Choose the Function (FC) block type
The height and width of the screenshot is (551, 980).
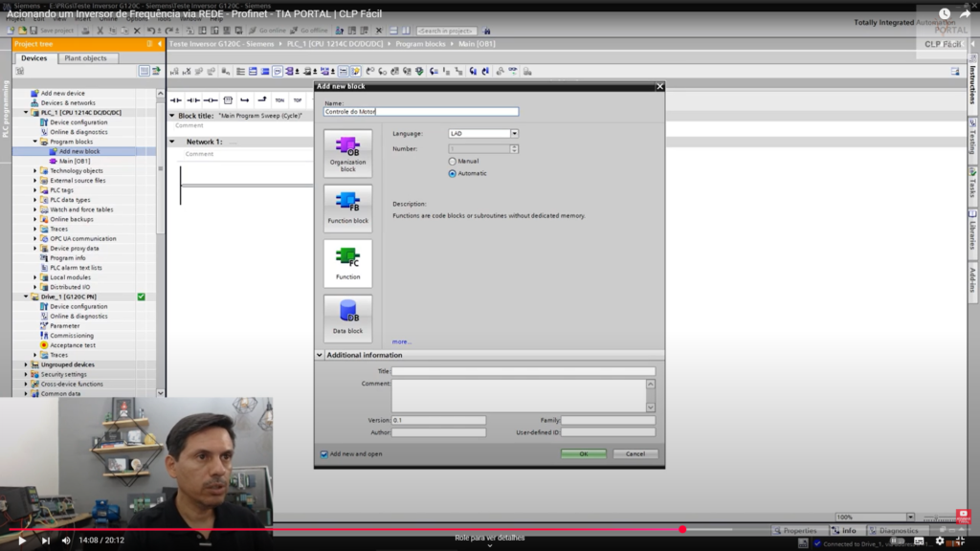point(347,263)
